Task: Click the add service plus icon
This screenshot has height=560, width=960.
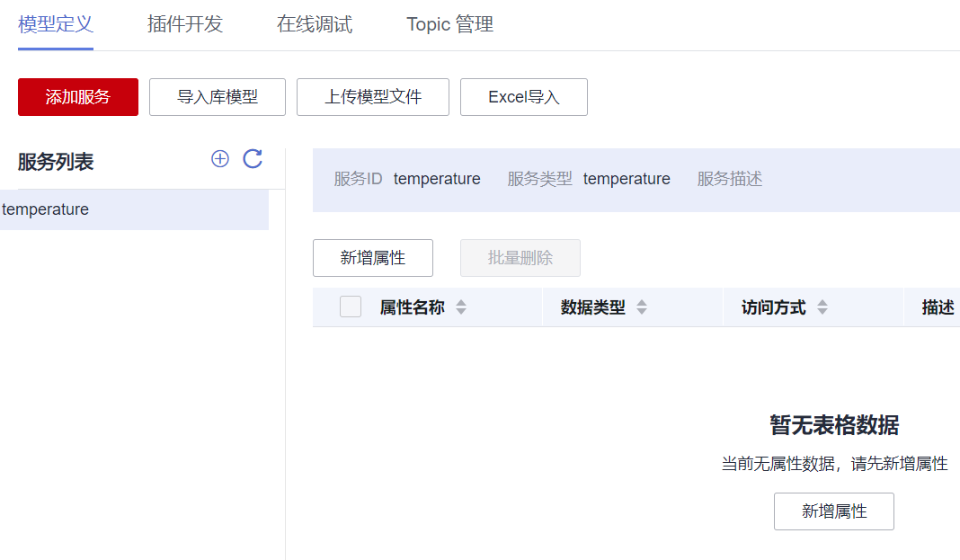Action: (220, 159)
